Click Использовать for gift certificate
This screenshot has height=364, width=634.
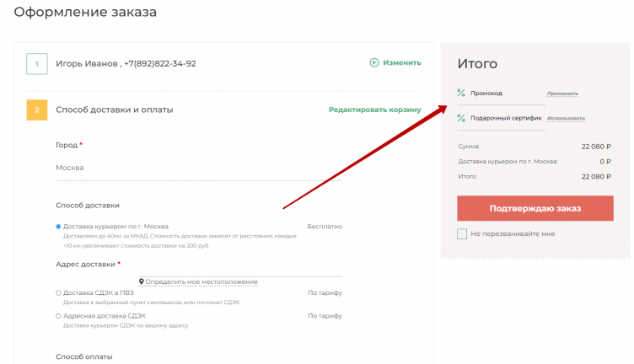[566, 118]
